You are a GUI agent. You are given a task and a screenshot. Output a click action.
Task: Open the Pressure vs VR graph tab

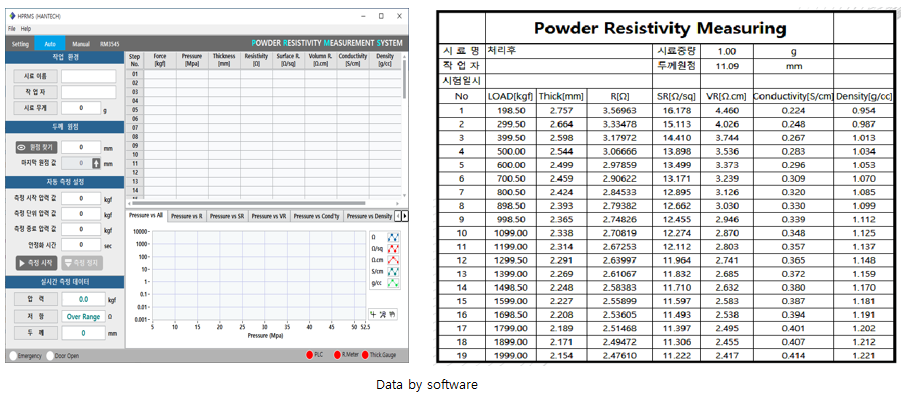click(269, 215)
